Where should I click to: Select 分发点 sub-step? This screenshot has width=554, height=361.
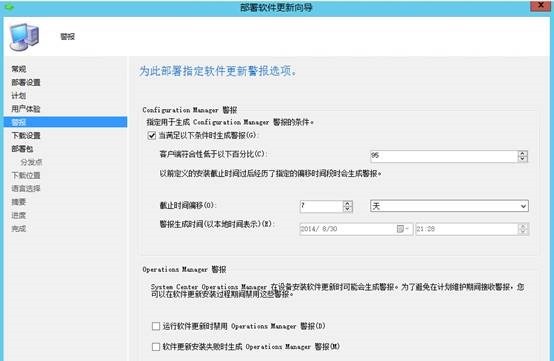pos(31,162)
